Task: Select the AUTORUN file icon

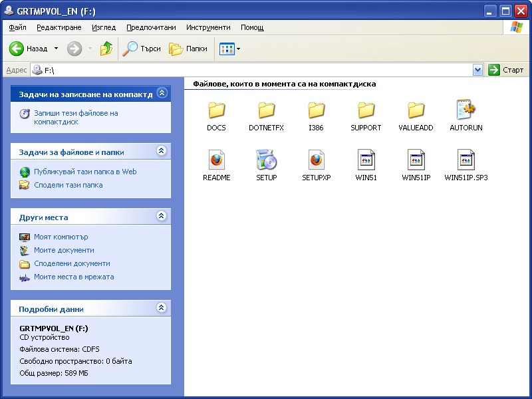Action: coord(466,109)
